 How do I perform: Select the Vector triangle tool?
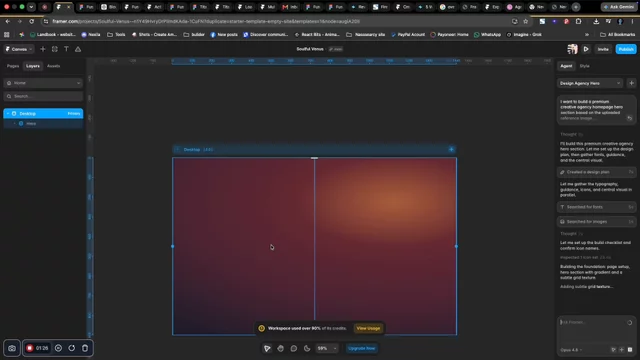78,49
